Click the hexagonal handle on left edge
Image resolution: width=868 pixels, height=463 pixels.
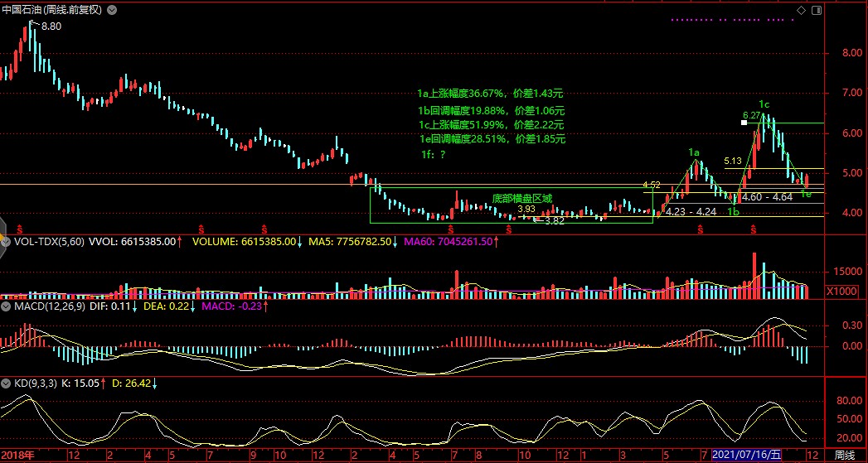tap(2, 239)
